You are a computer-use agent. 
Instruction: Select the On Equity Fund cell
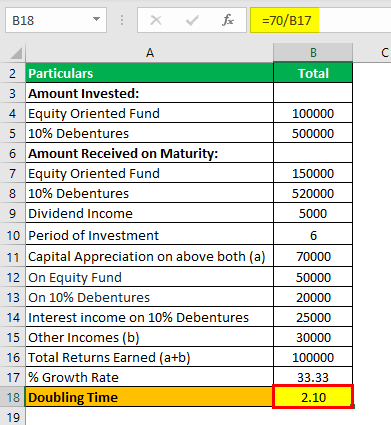pos(149,277)
